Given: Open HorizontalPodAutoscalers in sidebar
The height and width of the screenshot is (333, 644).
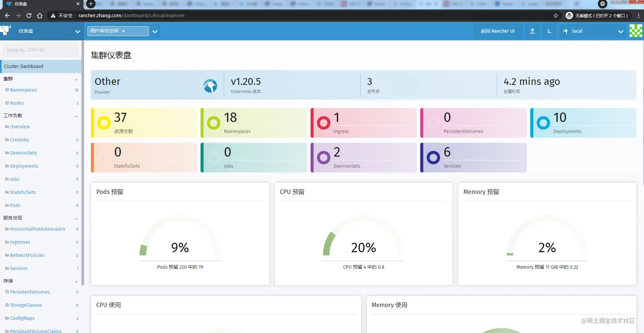Looking at the screenshot, I should click(x=38, y=229).
